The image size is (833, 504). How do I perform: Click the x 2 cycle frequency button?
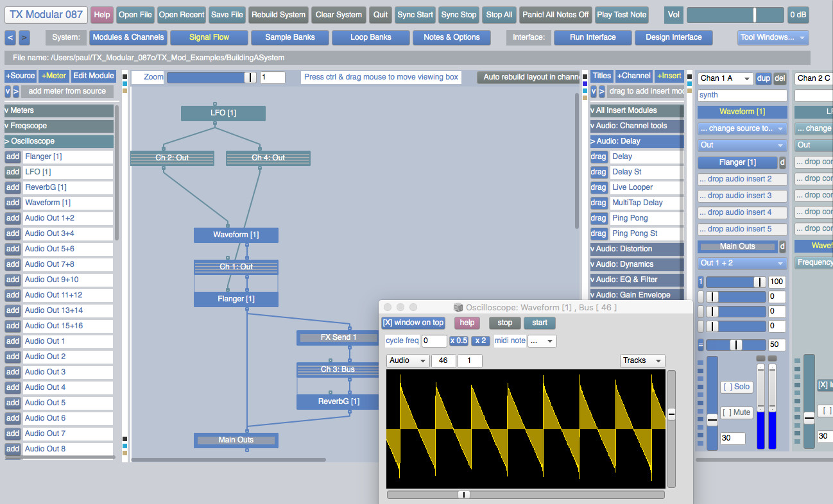481,341
